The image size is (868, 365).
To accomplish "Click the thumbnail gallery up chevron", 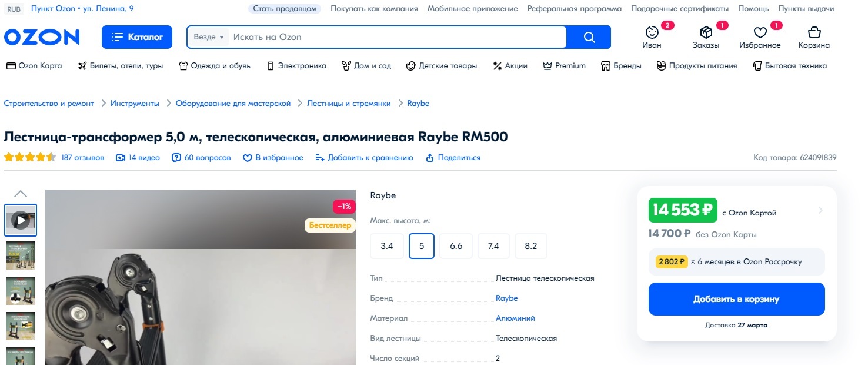I will tap(21, 194).
